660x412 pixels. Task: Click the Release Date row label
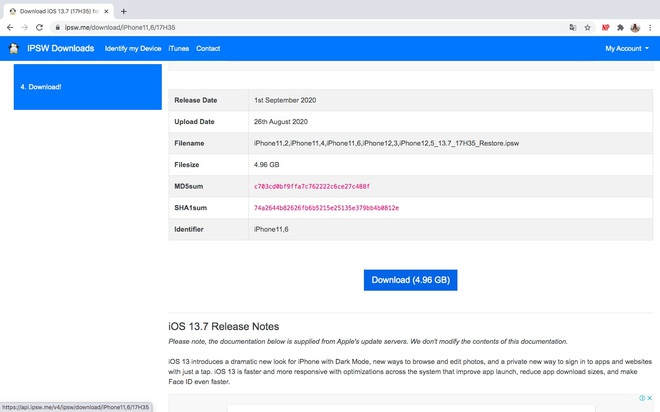click(x=196, y=100)
